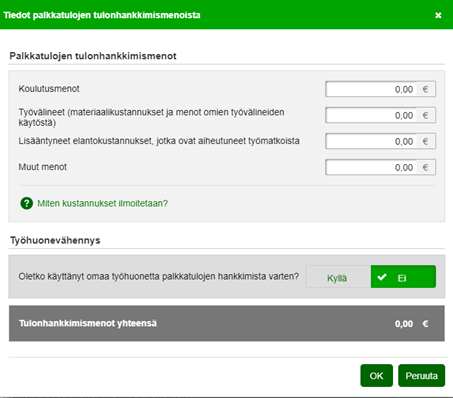Select Kyllä for työhuone usage
Image resolution: width=453 pixels, height=398 pixels.
pyautogui.click(x=338, y=277)
